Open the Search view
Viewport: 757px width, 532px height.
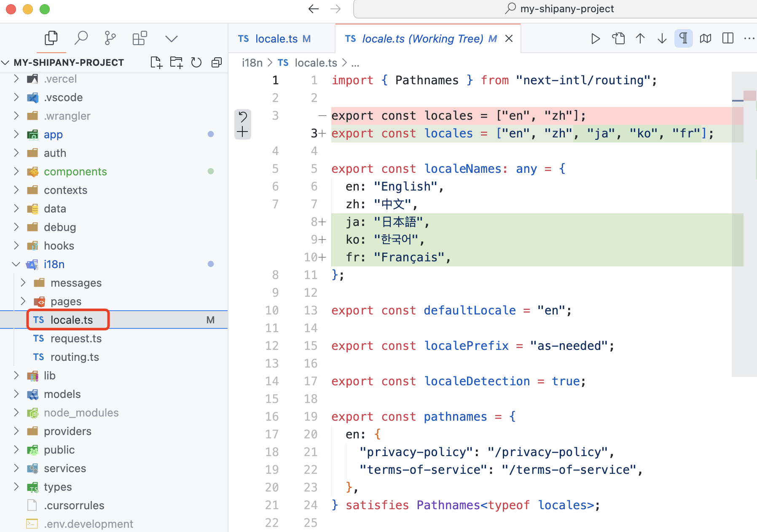tap(81, 38)
